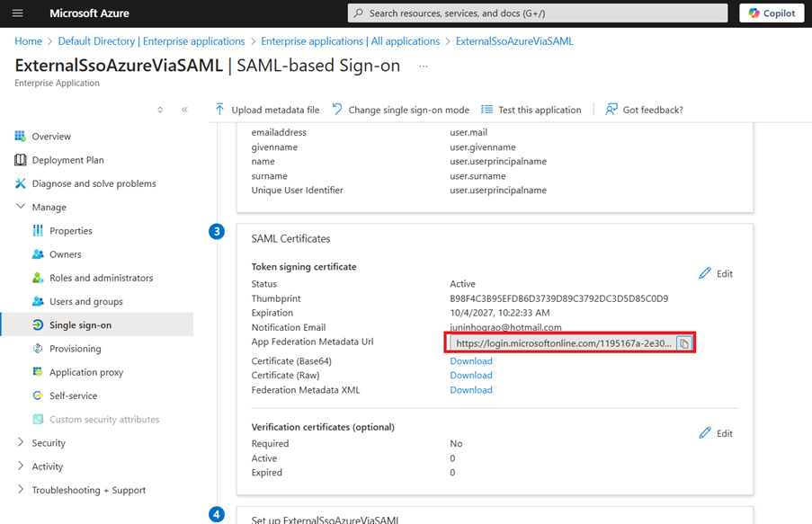This screenshot has height=524, width=812.
Task: Go to Home breadcrumb
Action: click(28, 41)
